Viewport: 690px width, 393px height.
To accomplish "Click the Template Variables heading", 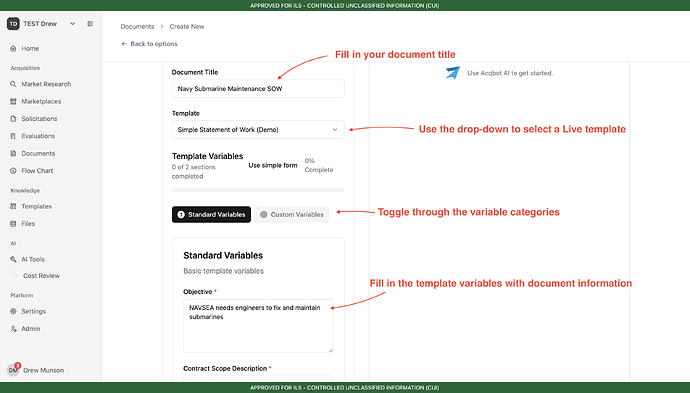I will [208, 156].
